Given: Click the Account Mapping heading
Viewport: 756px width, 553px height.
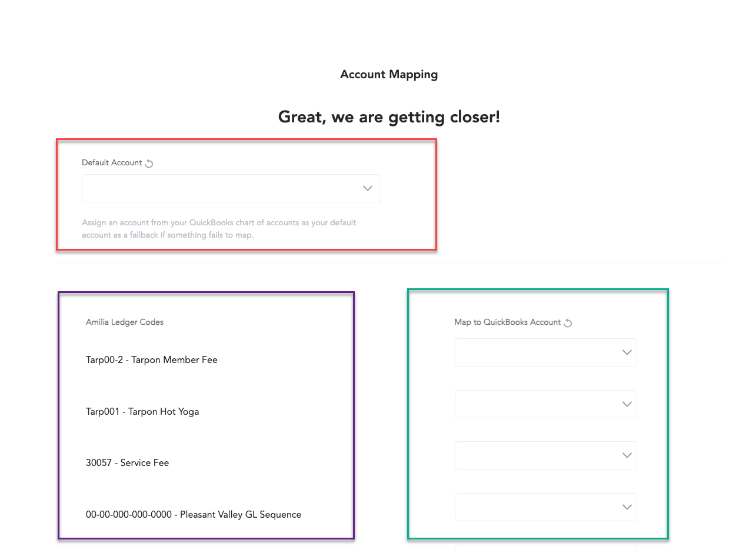Looking at the screenshot, I should [x=389, y=75].
